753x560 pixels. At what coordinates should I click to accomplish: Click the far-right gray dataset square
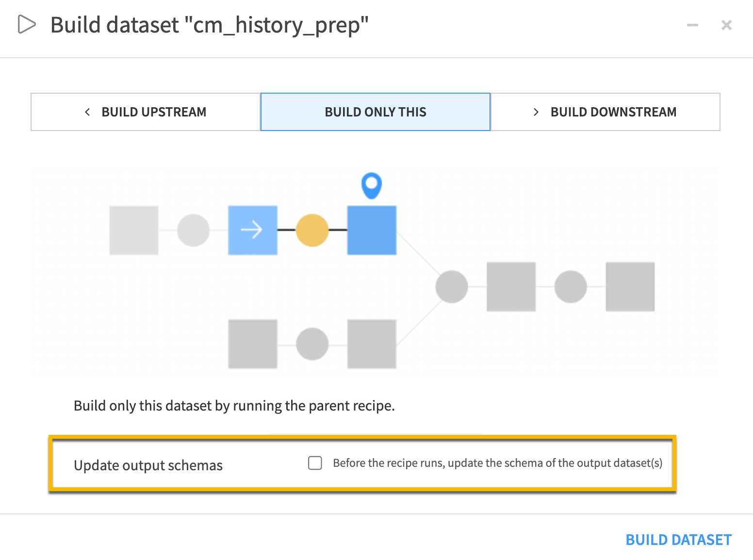click(630, 287)
